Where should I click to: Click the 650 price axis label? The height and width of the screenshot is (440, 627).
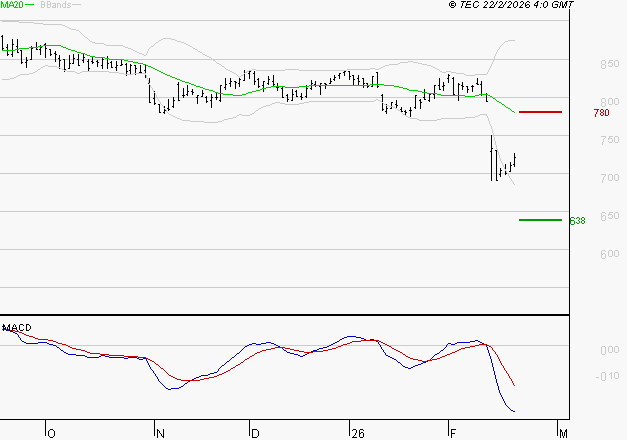(609, 216)
